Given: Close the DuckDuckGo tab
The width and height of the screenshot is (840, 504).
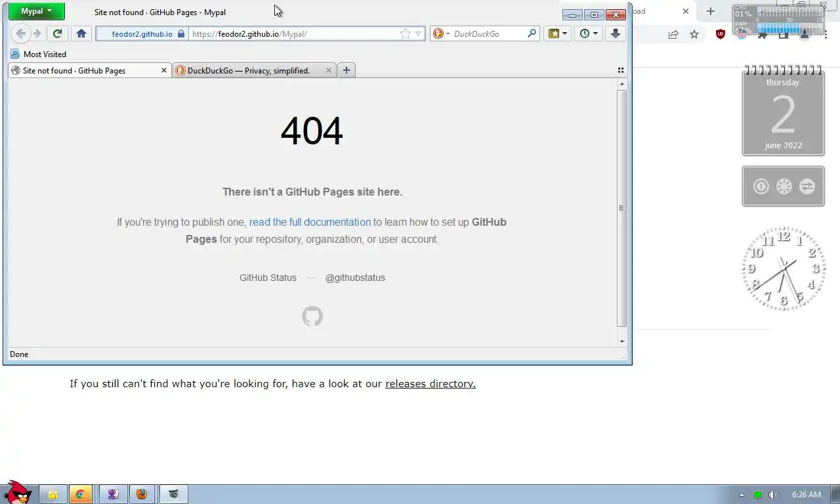Looking at the screenshot, I should pos(329,70).
